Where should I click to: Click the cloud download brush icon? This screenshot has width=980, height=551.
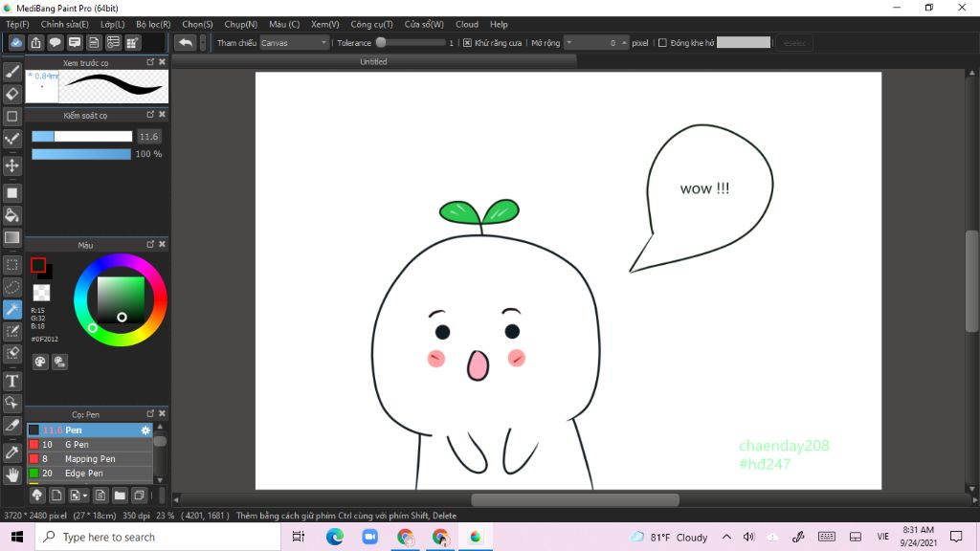pyautogui.click(x=37, y=496)
